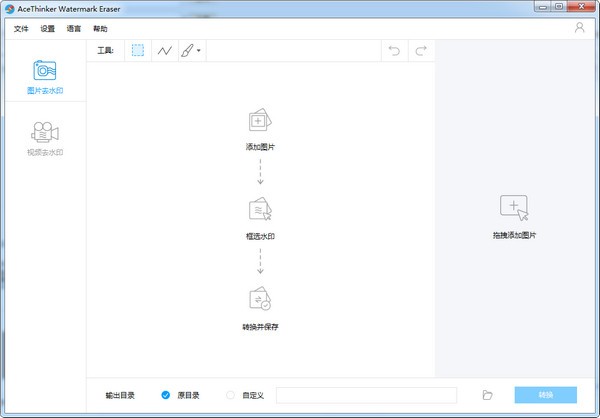The width and height of the screenshot is (600, 418).
Task: Click the redo arrow icon
Action: click(x=421, y=50)
